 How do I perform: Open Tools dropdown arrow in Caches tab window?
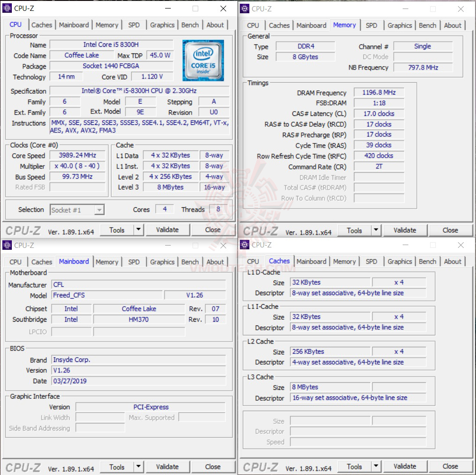tap(376, 466)
